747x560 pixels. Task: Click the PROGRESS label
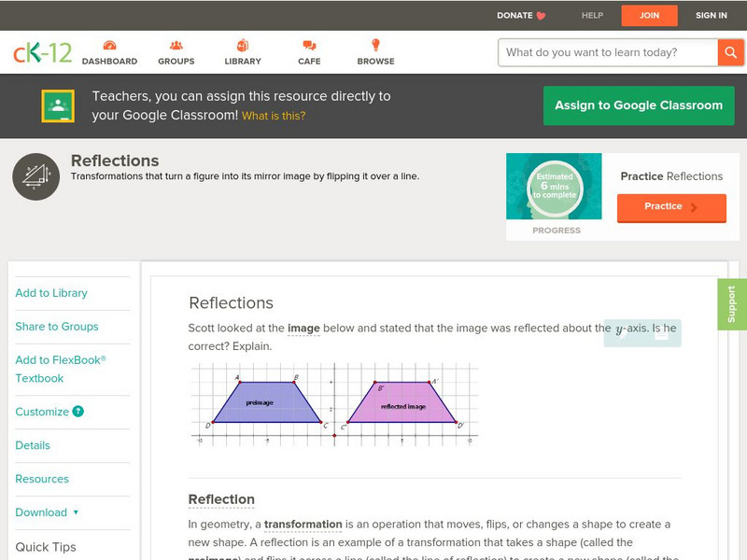(557, 231)
